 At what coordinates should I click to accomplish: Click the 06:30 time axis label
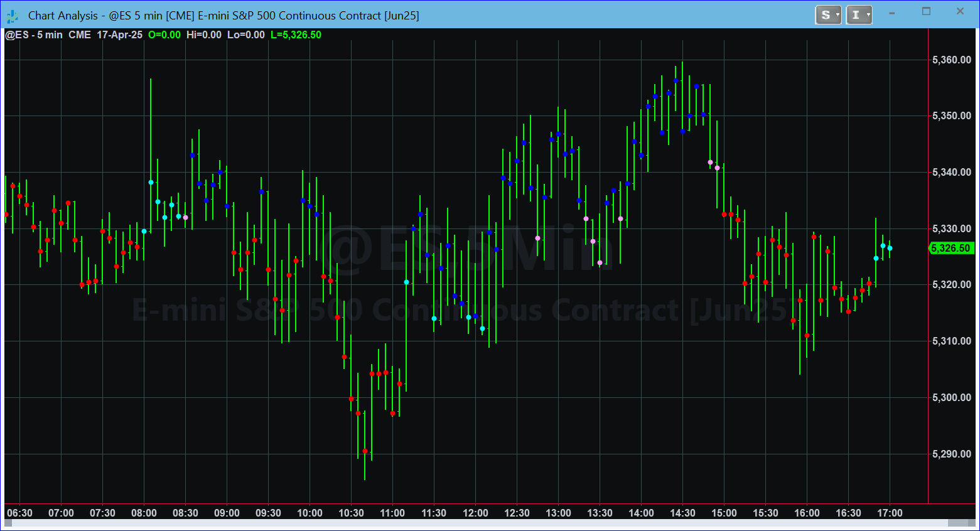(x=19, y=513)
